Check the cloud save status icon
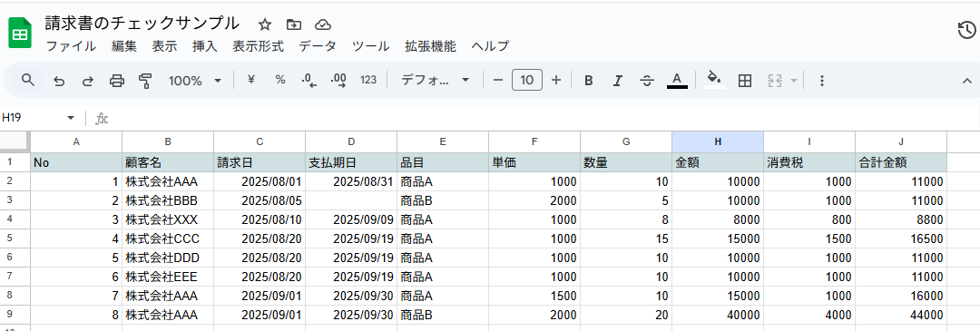 322,24
